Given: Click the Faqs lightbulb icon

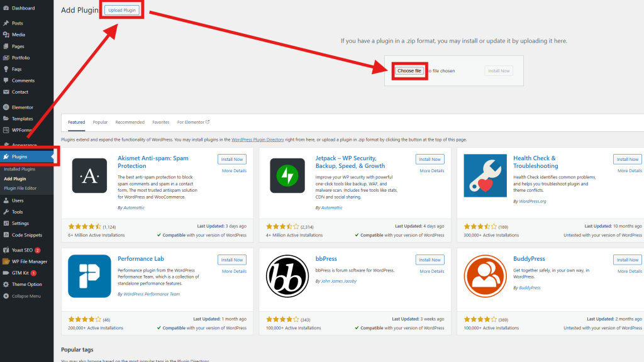Looking at the screenshot, I should (6, 69).
